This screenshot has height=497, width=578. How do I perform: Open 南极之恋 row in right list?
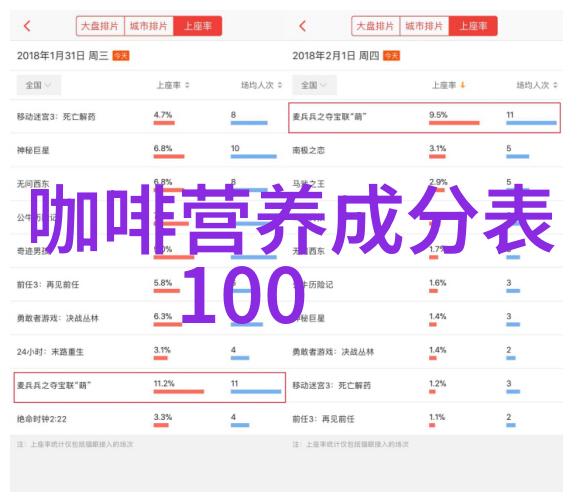426,150
